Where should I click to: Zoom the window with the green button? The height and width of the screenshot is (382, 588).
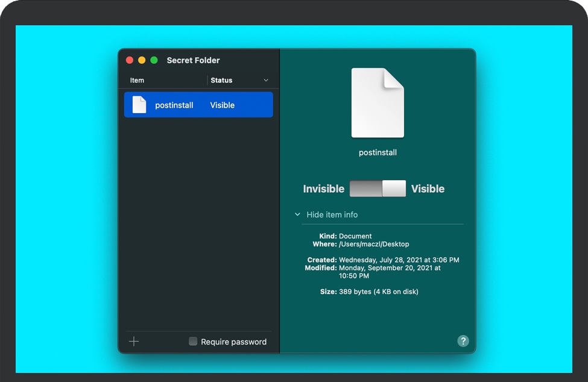pyautogui.click(x=154, y=60)
